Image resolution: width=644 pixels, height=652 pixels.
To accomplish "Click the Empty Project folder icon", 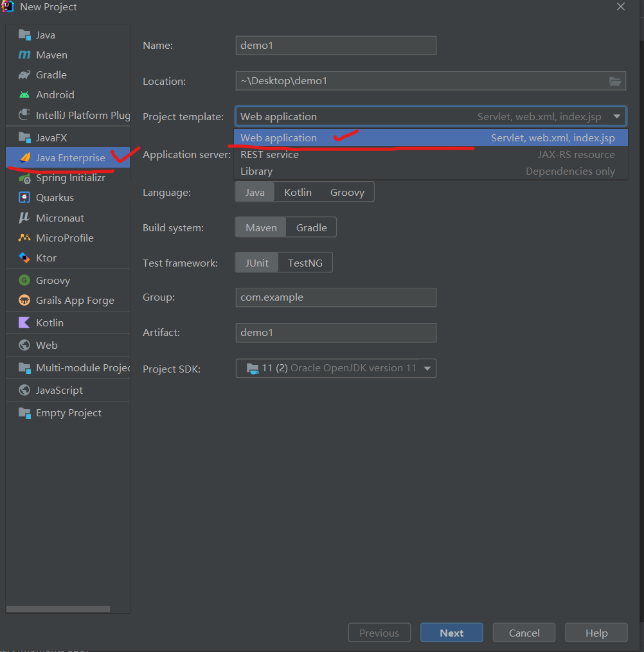I will [x=24, y=413].
